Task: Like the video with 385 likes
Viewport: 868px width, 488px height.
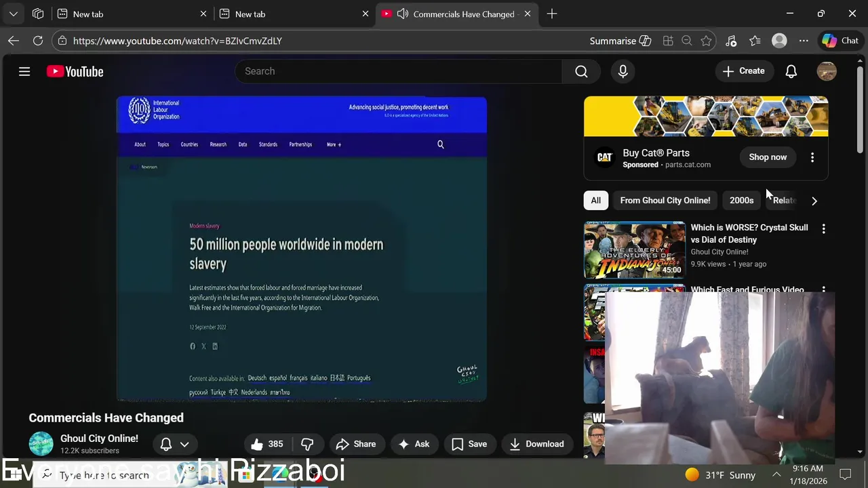Action: 267,444
